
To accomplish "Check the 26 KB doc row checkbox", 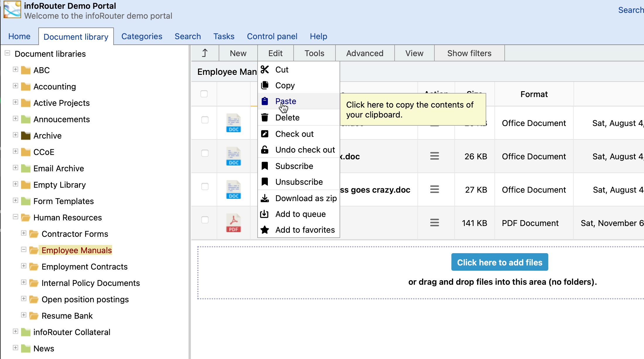I will point(205,153).
